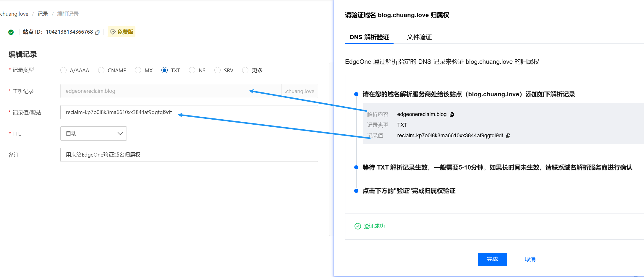Screen dimensions: 644x277
Task: Click the diamond icon on free plan badge
Action: point(113,32)
